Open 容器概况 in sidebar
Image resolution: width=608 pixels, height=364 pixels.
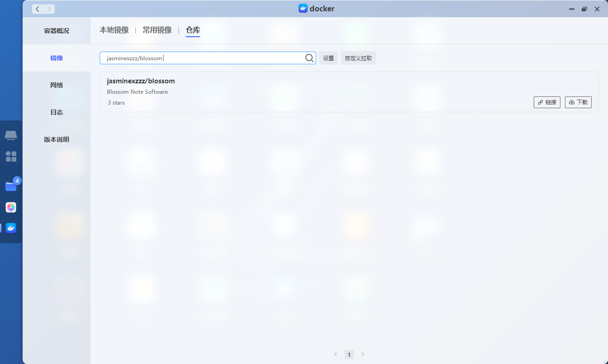[x=57, y=31]
